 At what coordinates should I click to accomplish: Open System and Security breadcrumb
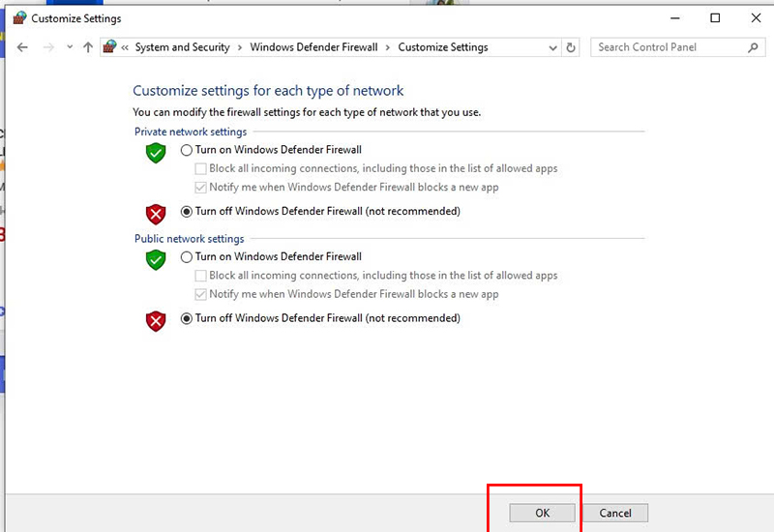182,47
